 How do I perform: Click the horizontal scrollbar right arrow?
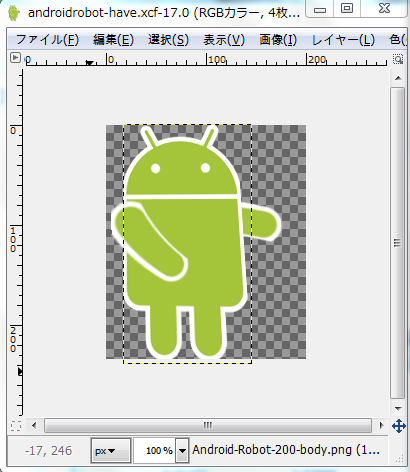click(382, 425)
